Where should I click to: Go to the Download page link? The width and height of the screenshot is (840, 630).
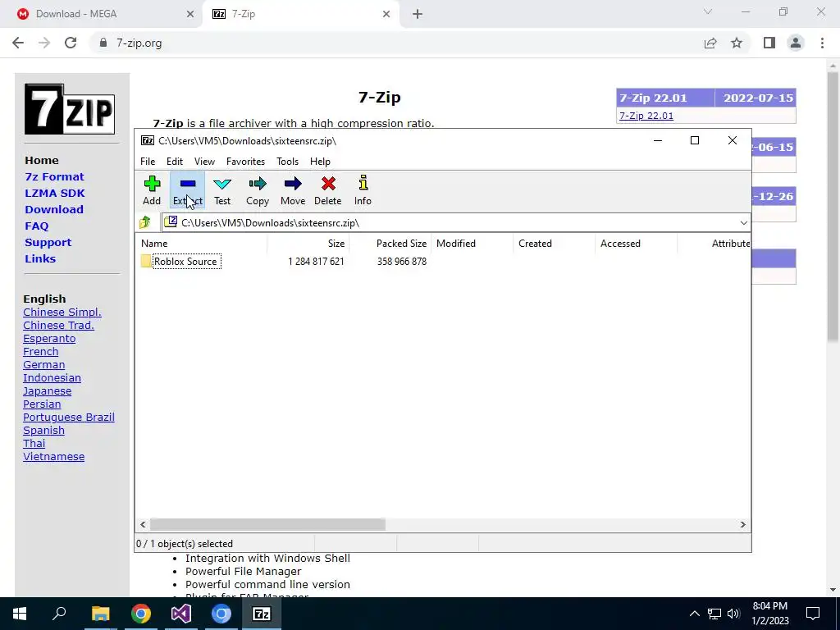(x=54, y=209)
